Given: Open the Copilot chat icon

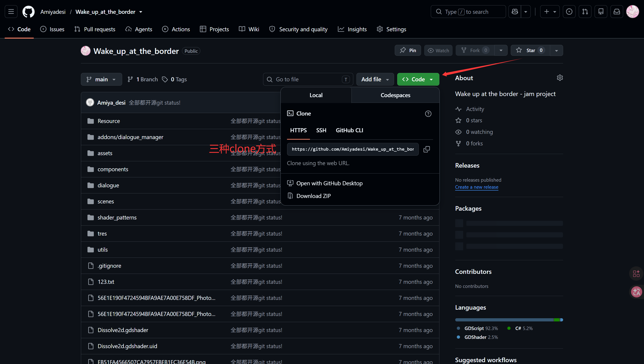Looking at the screenshot, I should pos(515,12).
